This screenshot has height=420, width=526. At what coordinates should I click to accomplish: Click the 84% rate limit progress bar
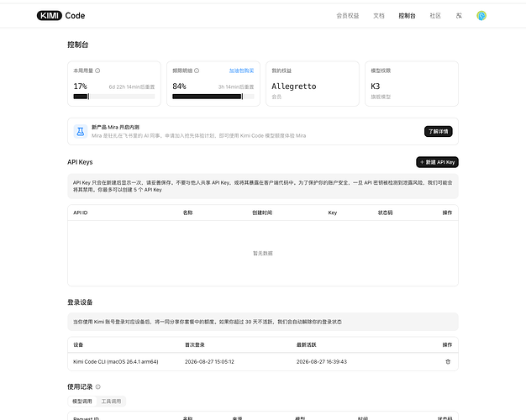click(x=213, y=97)
